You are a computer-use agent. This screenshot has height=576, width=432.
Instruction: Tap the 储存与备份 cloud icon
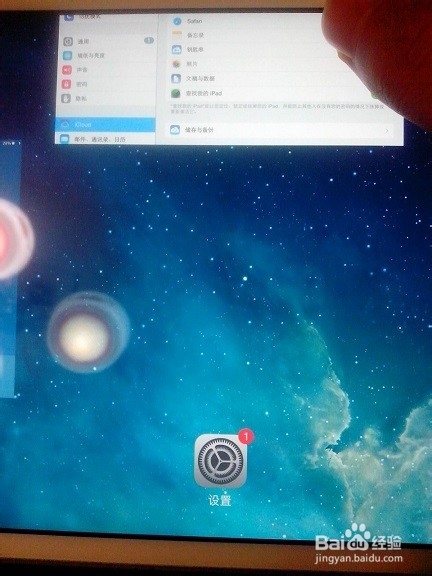175,130
